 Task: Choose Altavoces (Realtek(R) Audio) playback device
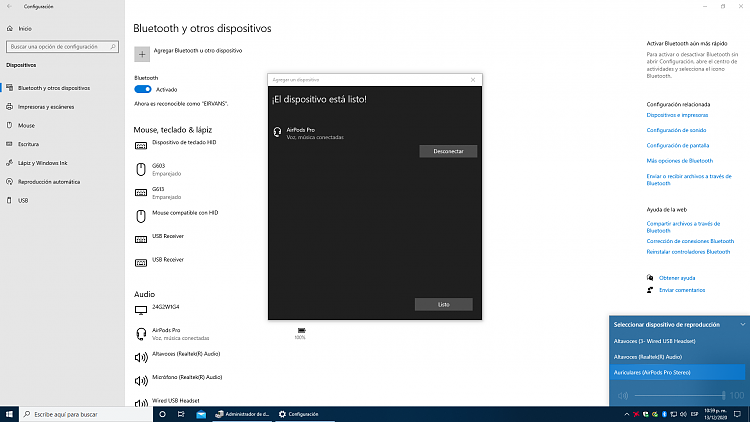click(677, 357)
